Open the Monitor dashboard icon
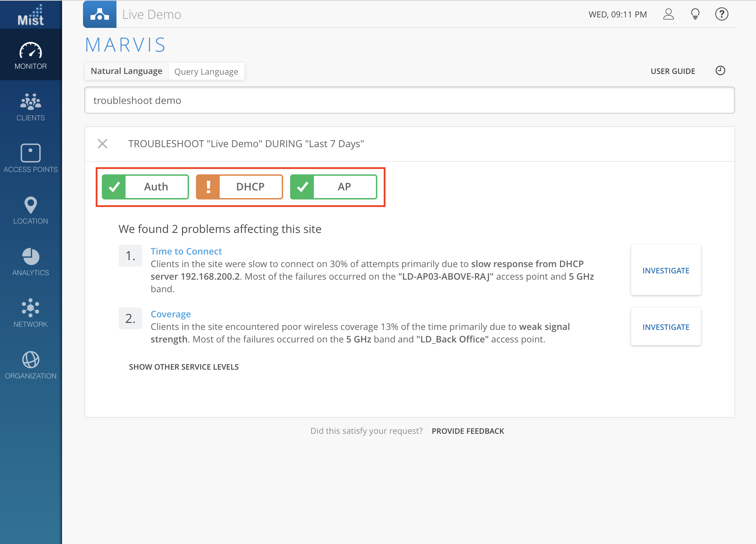756x544 pixels. click(31, 55)
